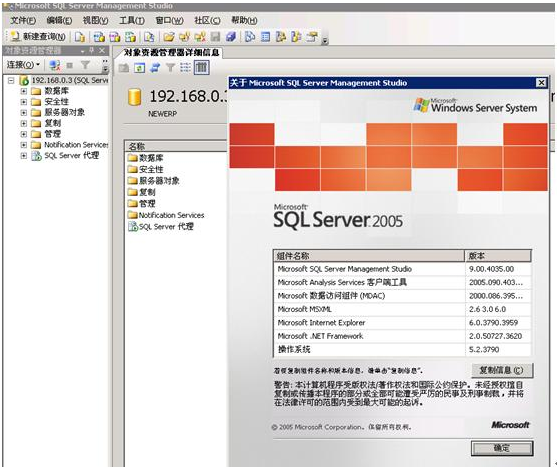Viewport: 557px width, 468px height.
Task: Open the 连接(O) dropdown in Object Explorer
Action: [23, 65]
